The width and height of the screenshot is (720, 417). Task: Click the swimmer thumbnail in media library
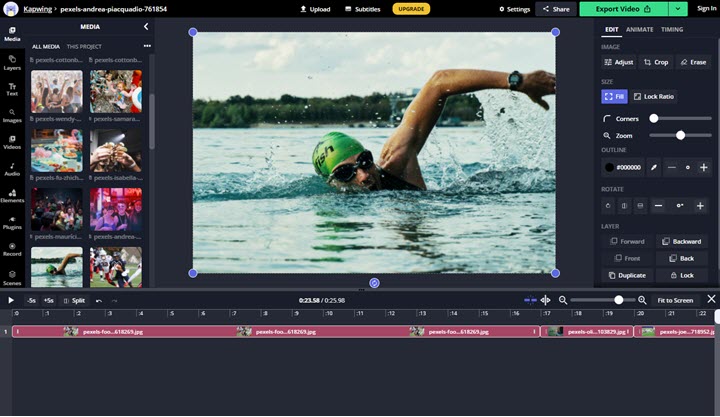[x=56, y=266]
